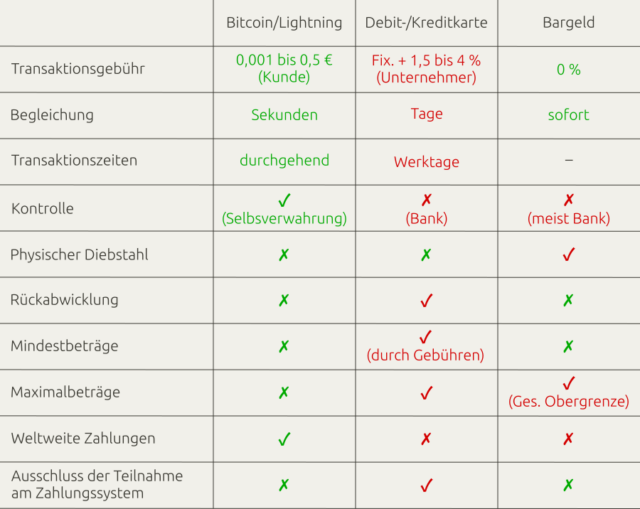Screen dimensions: 640x509
Task: Click the green checkmark in Bitcoin Weltweite Zahlungen cell
Action: click(x=284, y=439)
